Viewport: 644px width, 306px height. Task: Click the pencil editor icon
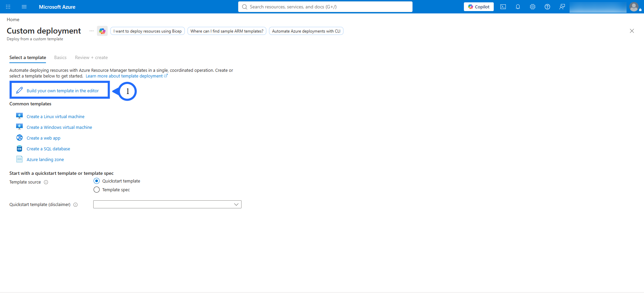click(19, 91)
